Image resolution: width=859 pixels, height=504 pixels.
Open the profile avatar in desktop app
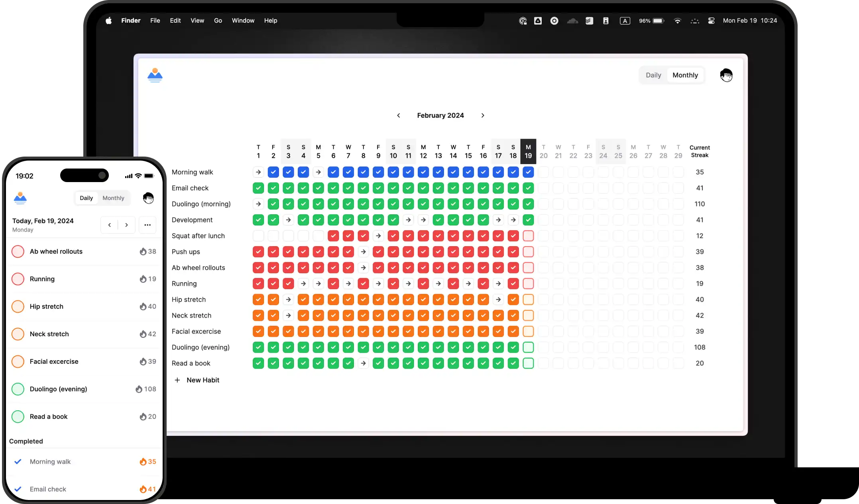tap(727, 75)
